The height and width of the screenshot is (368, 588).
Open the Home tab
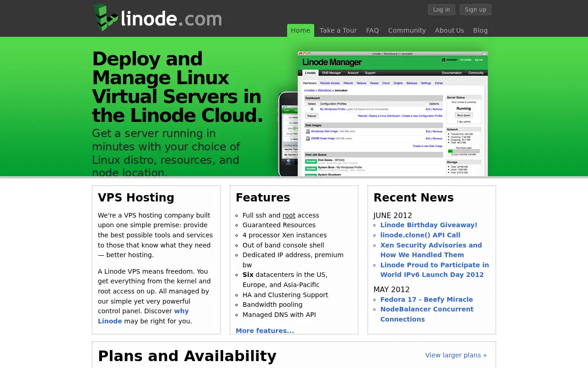point(300,30)
